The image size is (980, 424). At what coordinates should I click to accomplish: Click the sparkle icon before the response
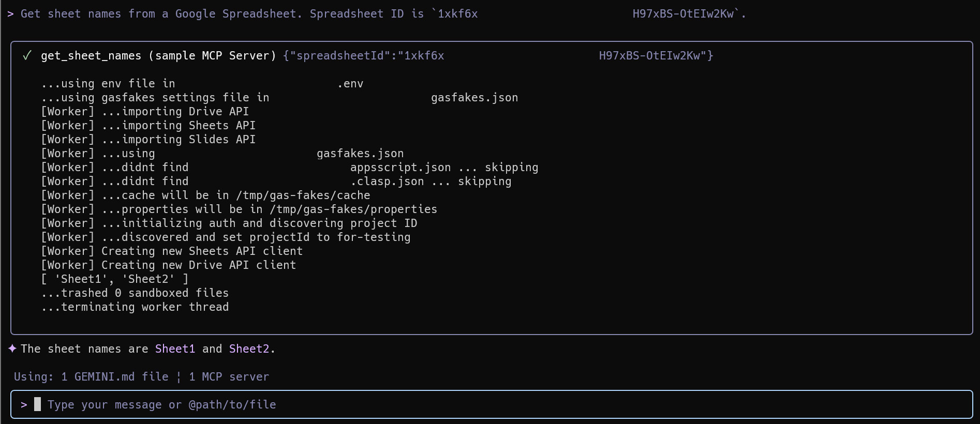click(12, 349)
